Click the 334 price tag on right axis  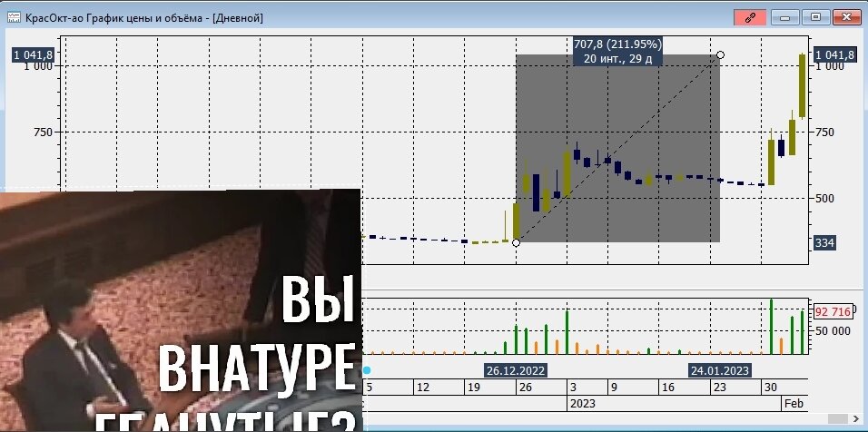(824, 243)
